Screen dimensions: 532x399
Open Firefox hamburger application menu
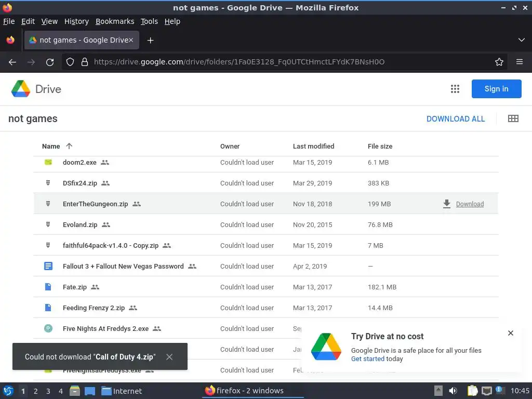click(519, 62)
